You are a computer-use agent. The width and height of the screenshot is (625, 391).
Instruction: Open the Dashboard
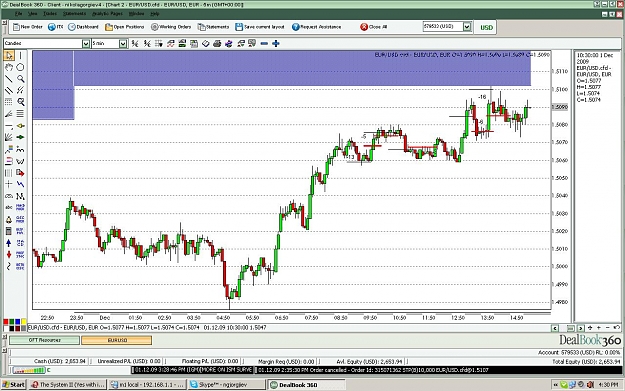pyautogui.click(x=83, y=27)
